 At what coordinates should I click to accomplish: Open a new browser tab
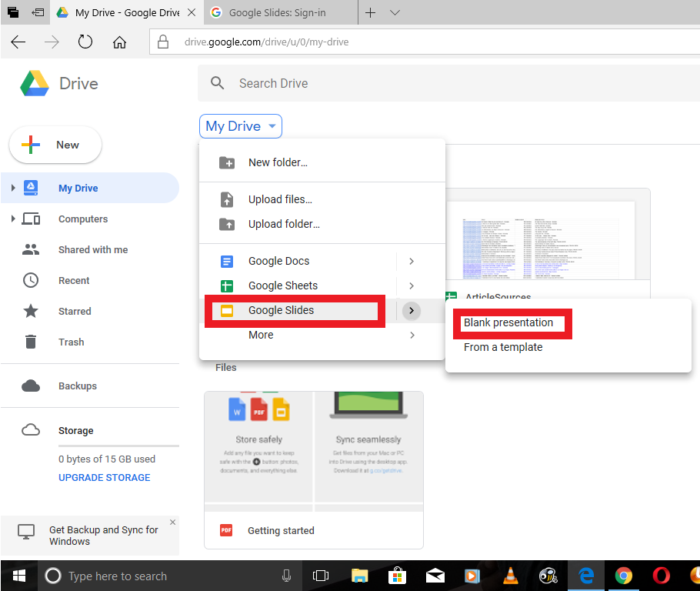[370, 12]
